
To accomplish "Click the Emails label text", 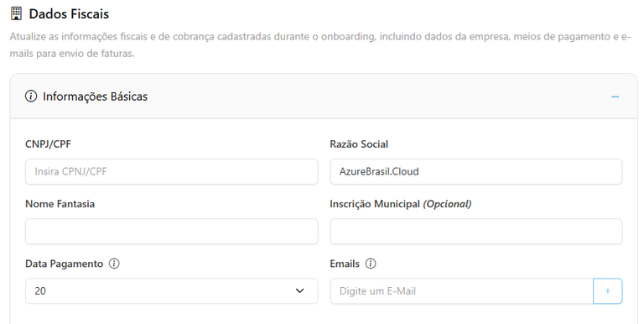I will click(345, 264).
